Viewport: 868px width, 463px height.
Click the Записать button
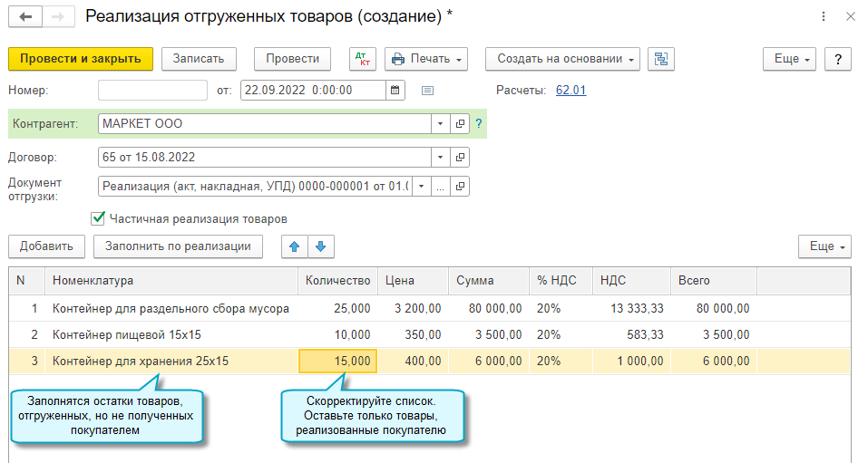pos(199,59)
